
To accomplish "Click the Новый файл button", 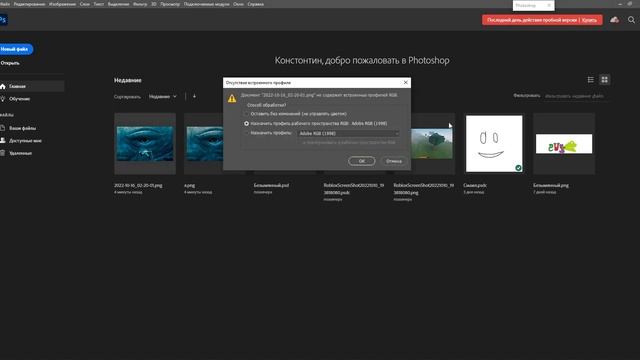I will pyautogui.click(x=15, y=49).
